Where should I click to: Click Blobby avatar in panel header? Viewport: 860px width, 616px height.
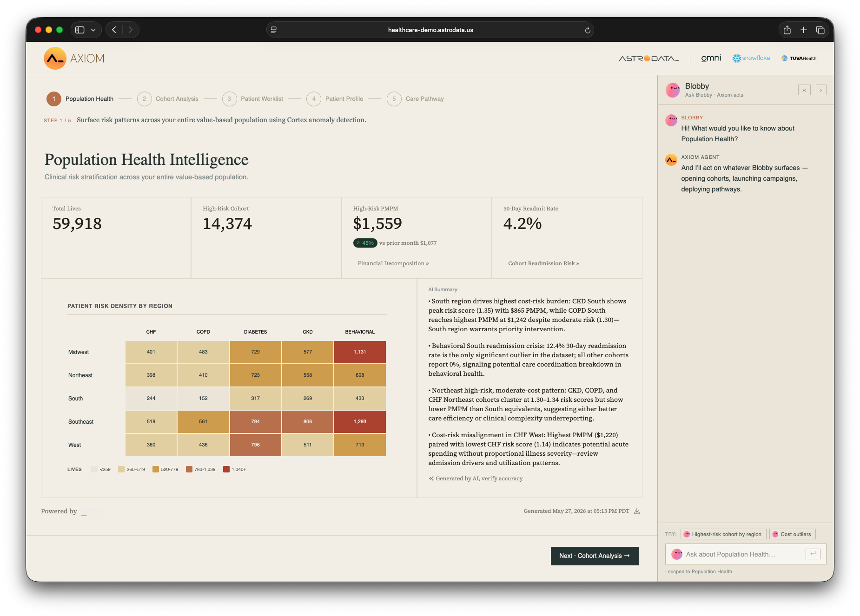pos(673,90)
